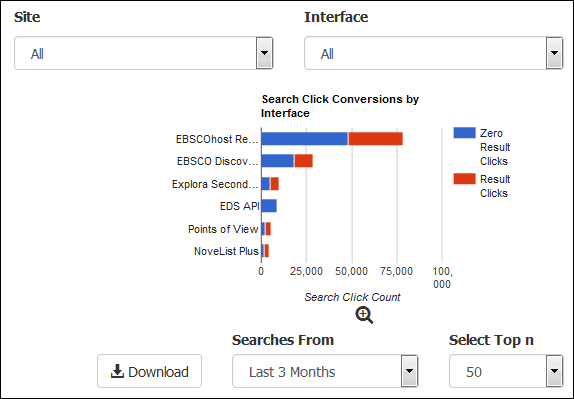Click the 'Searches From' heading

pos(283,340)
